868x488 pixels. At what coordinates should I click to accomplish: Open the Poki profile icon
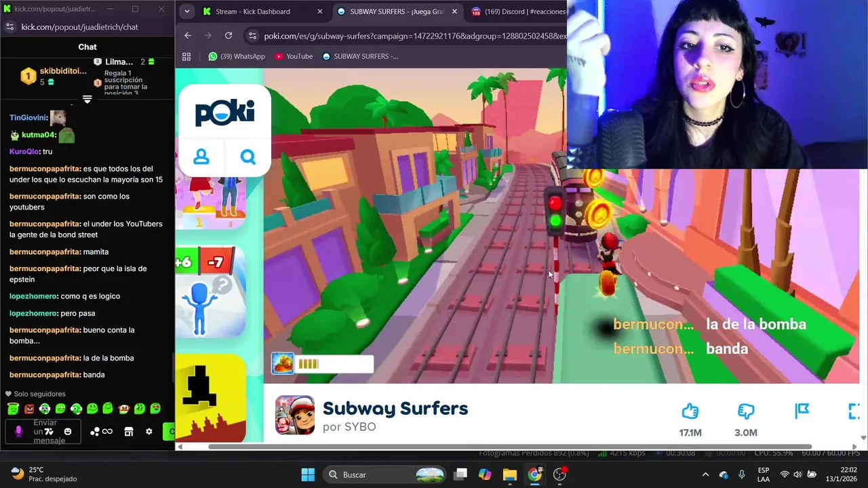pyautogui.click(x=201, y=157)
